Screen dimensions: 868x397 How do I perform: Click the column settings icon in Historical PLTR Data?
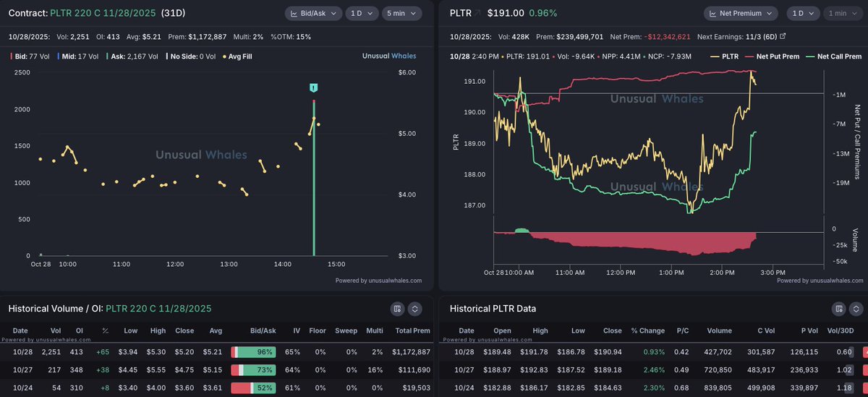pos(838,309)
